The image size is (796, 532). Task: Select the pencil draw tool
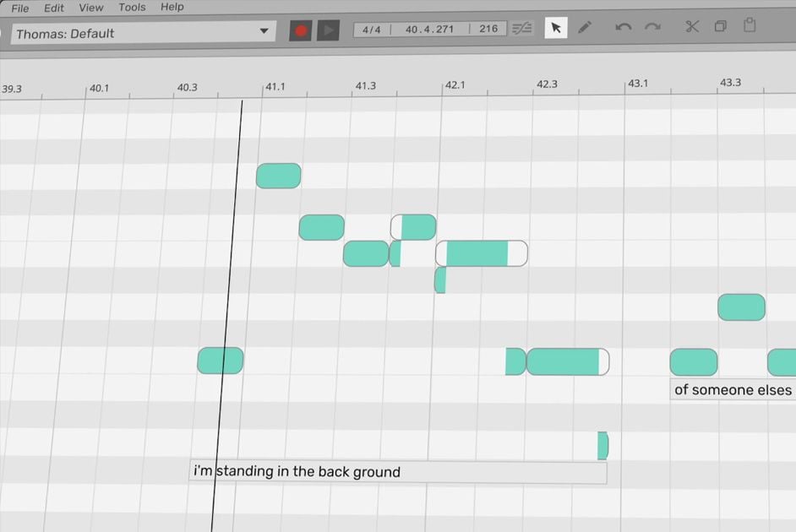click(585, 27)
